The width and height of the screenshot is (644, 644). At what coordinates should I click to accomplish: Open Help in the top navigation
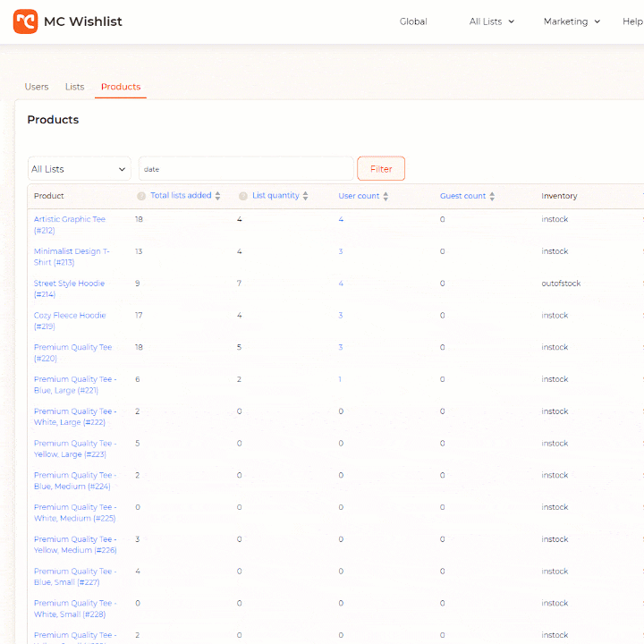[x=632, y=21]
